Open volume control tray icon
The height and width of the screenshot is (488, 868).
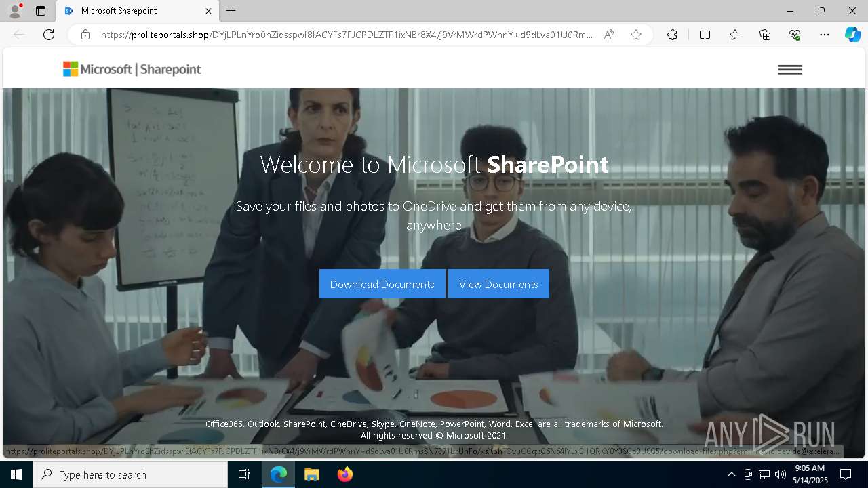tap(781, 474)
